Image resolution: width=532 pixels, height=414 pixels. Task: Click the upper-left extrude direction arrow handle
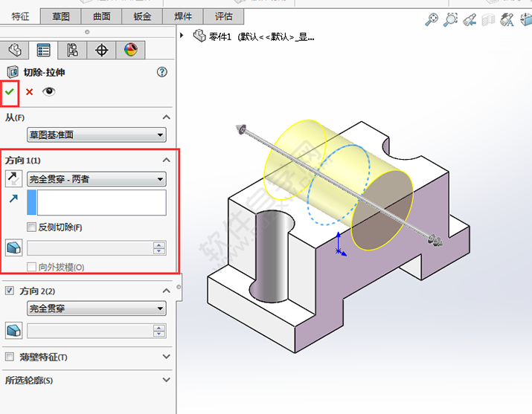pyautogui.click(x=241, y=129)
